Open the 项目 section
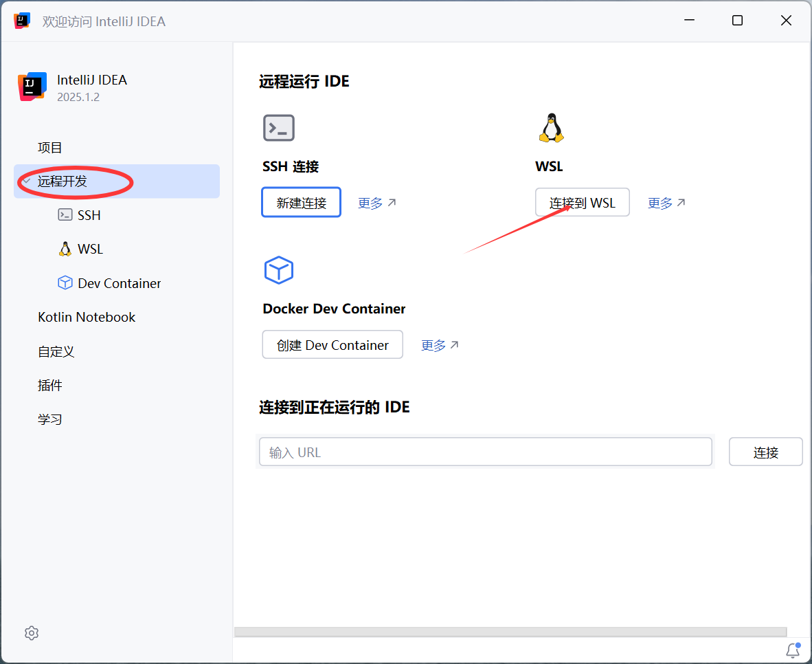 click(50, 148)
